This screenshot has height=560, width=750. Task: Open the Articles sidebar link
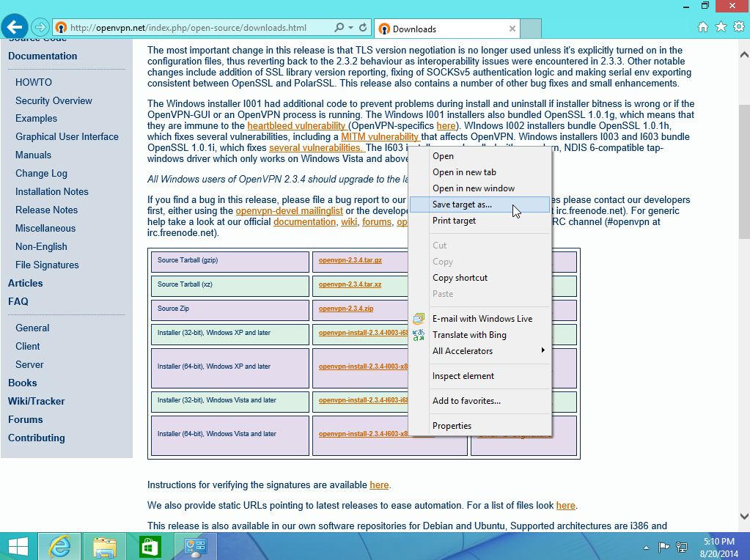click(26, 283)
